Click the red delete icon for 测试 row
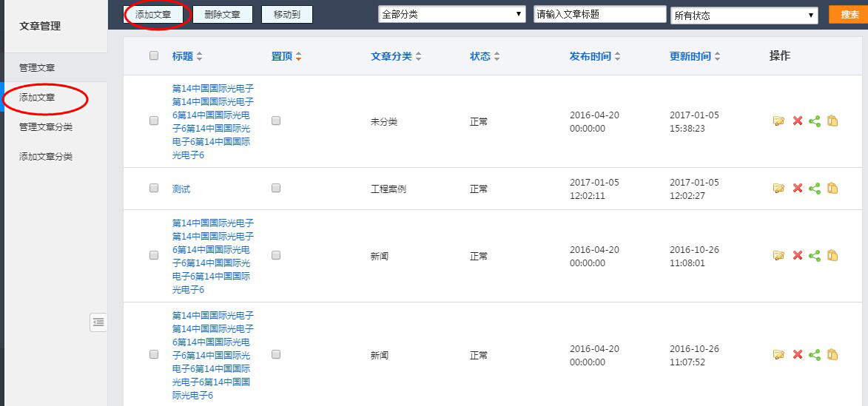The width and height of the screenshot is (868, 406). click(797, 189)
